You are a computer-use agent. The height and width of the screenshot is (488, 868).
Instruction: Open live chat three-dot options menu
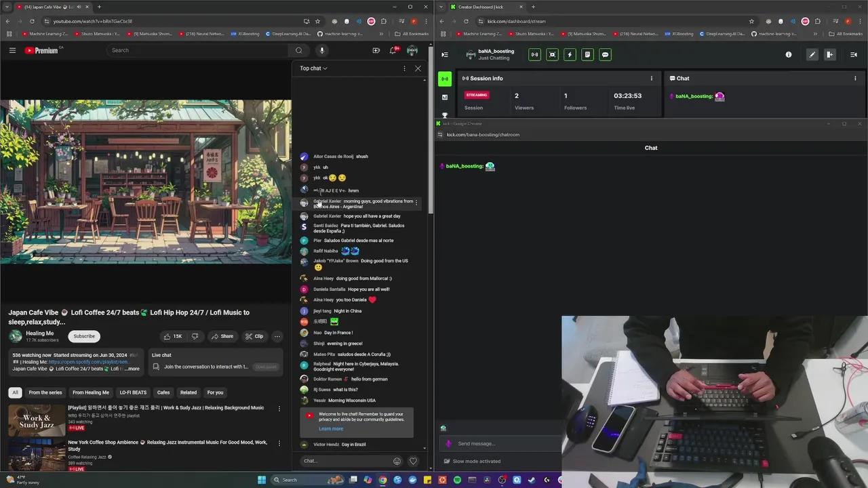pyautogui.click(x=404, y=68)
